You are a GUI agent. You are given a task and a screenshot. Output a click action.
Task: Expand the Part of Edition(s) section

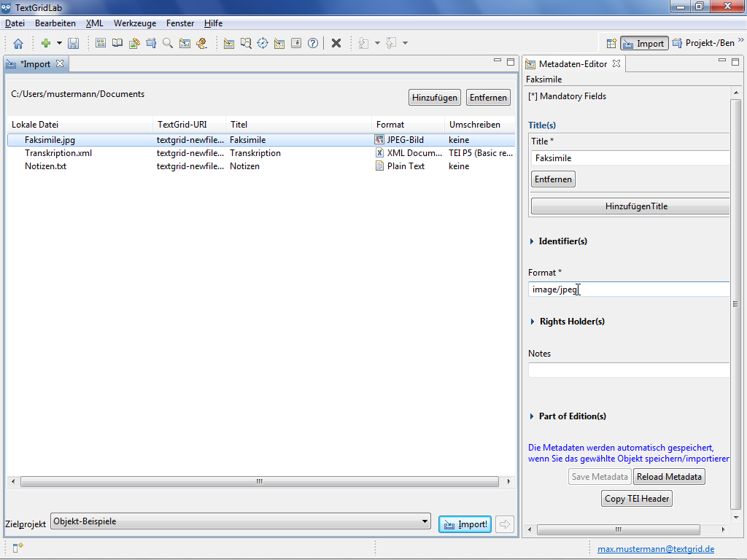tap(533, 416)
